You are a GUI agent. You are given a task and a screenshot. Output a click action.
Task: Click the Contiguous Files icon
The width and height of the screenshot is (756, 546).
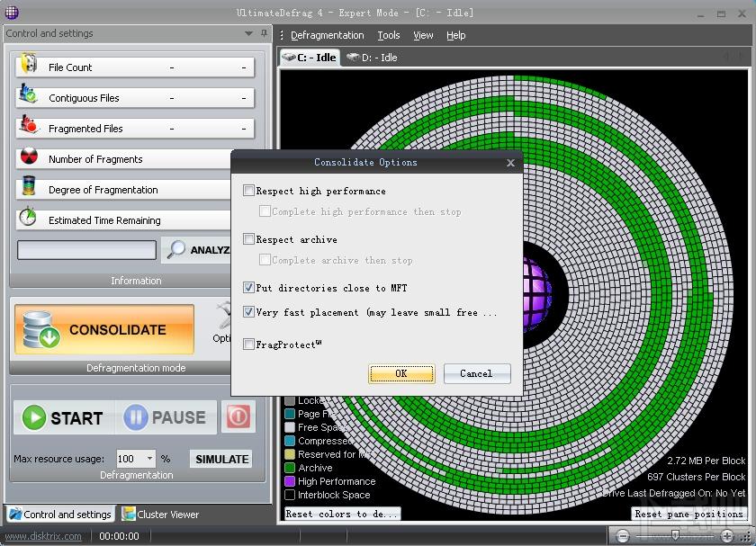click(28, 94)
